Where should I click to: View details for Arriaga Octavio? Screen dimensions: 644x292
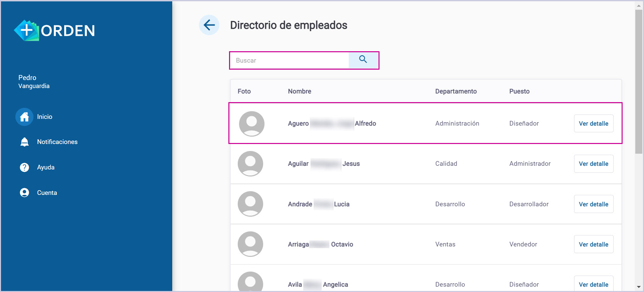(594, 244)
